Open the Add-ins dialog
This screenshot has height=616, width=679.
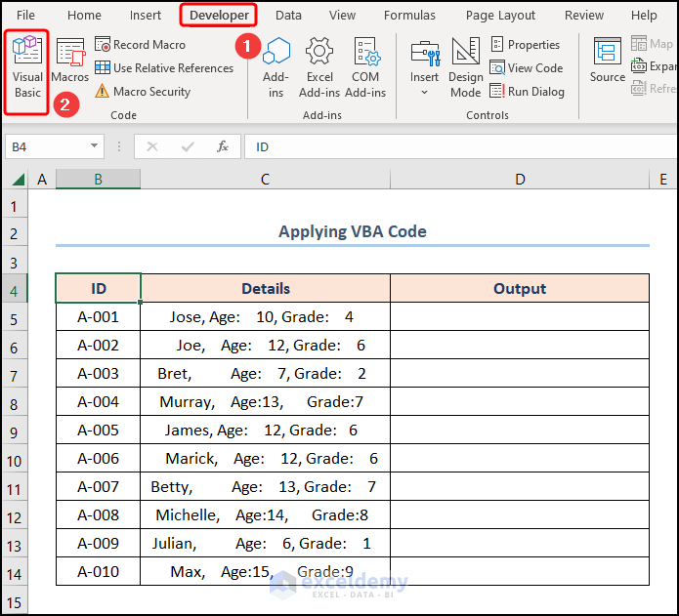point(276,68)
